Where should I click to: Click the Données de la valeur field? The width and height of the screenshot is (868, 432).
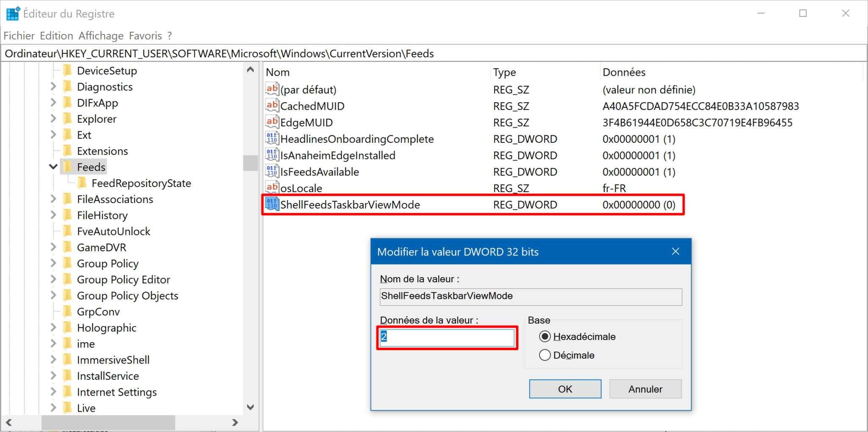[x=447, y=337]
